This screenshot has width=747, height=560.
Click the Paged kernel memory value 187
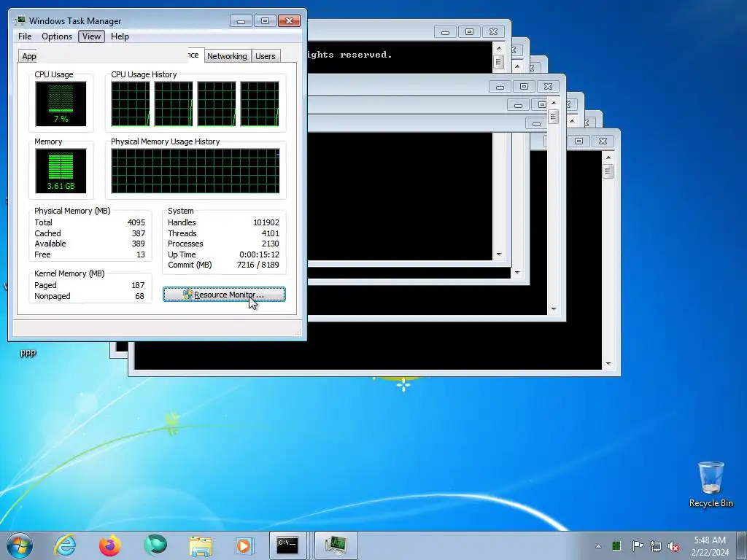(x=138, y=285)
